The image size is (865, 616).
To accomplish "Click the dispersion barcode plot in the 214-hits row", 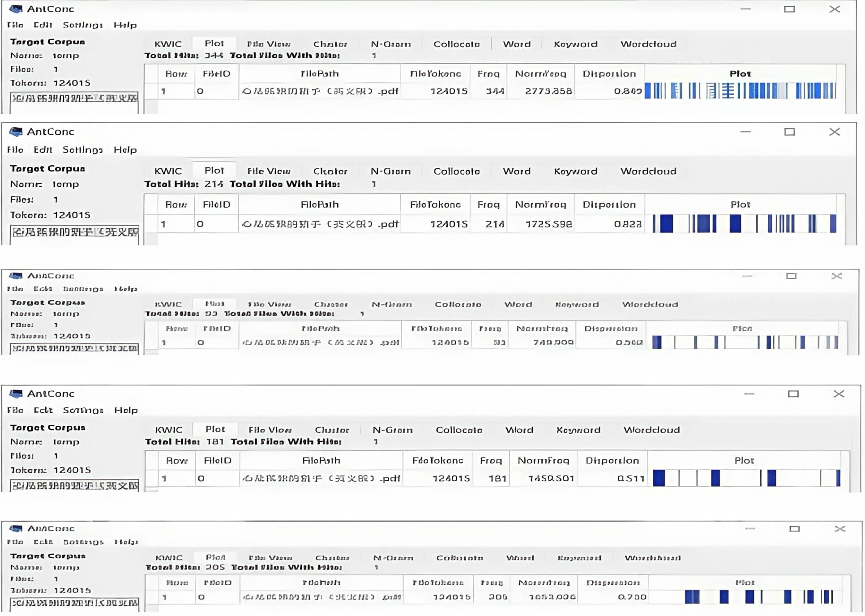I will point(744,223).
